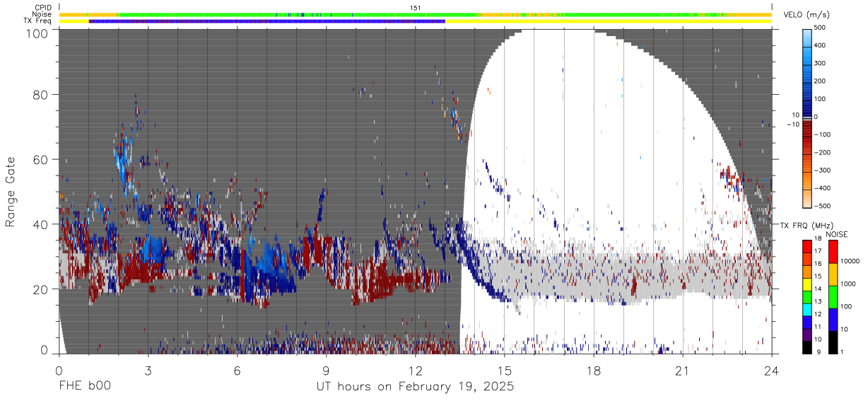Click the gray ground scatter band near 18 UT

[x=594, y=279]
